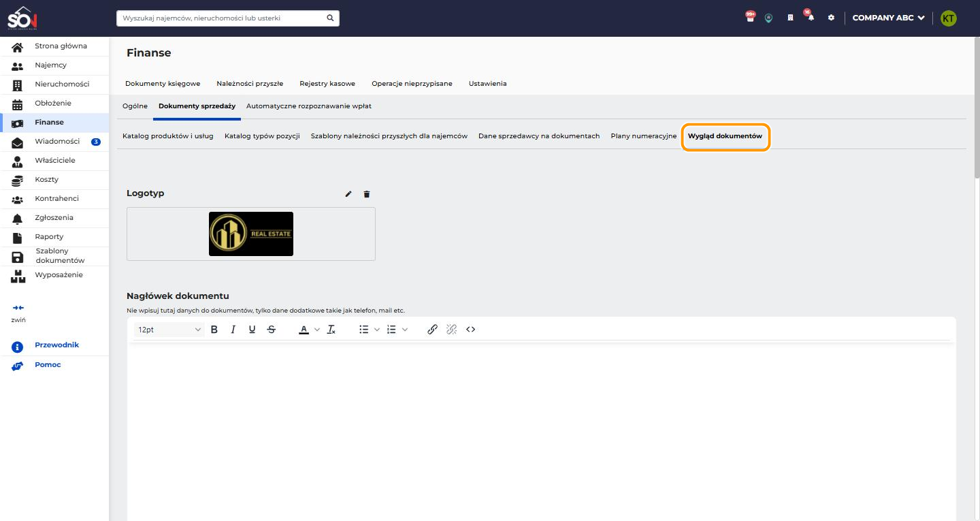980x521 pixels.
Task: Open the Przewodnik guide link
Action: [57, 345]
